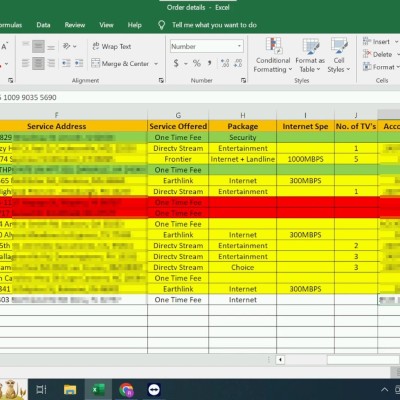Select column J header
400x400 pixels.
356,115
